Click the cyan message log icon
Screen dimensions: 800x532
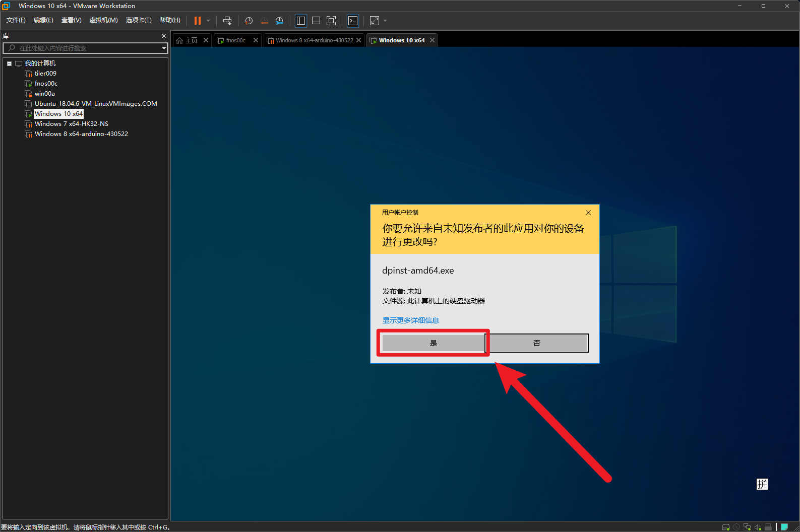784,527
